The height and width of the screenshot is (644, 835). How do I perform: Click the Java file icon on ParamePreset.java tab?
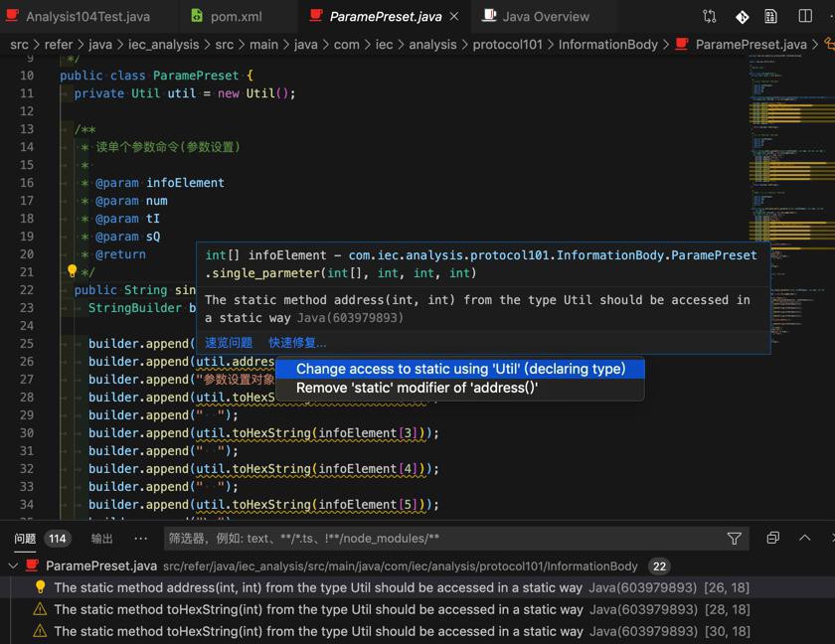(316, 16)
